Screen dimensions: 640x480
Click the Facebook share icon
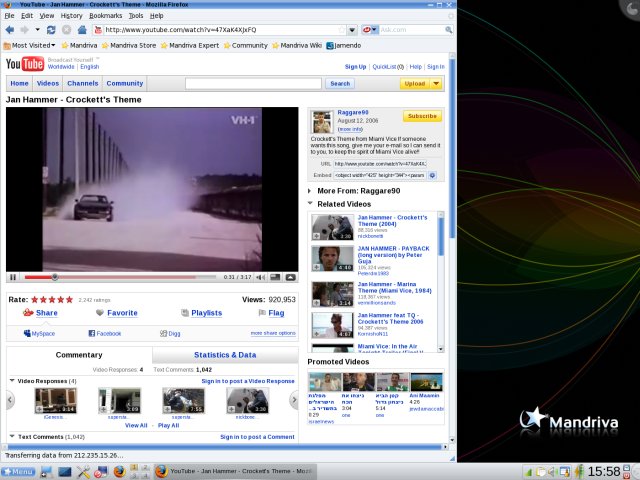point(91,333)
